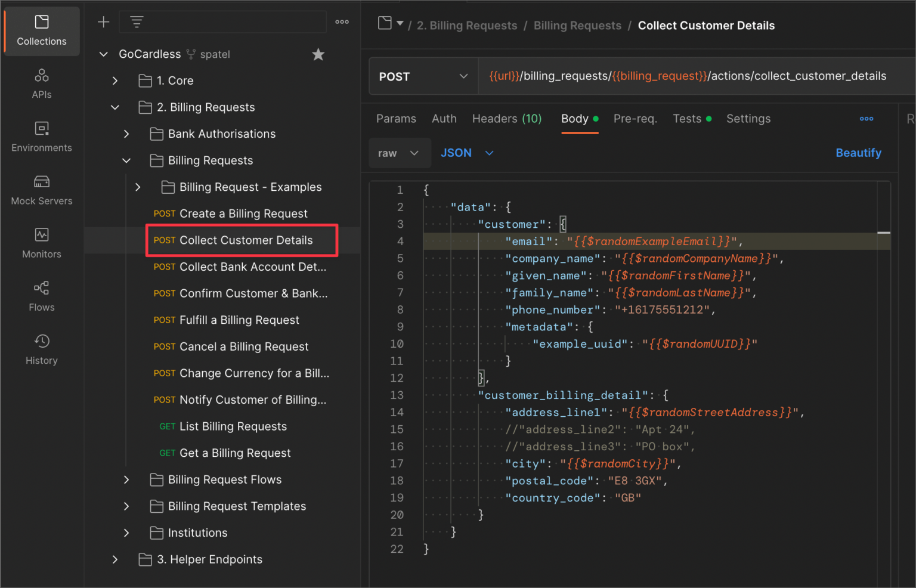The width and height of the screenshot is (916, 588).
Task: Open collections panel three-dot options menu
Action: click(342, 22)
